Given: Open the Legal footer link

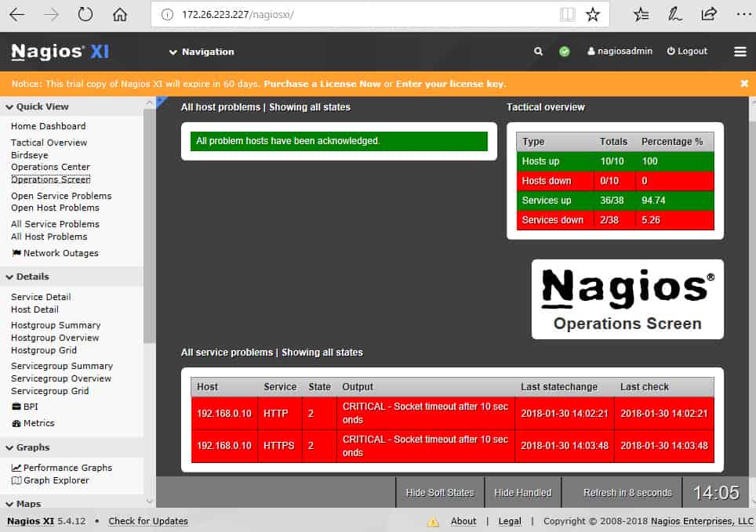Looking at the screenshot, I should (x=510, y=521).
